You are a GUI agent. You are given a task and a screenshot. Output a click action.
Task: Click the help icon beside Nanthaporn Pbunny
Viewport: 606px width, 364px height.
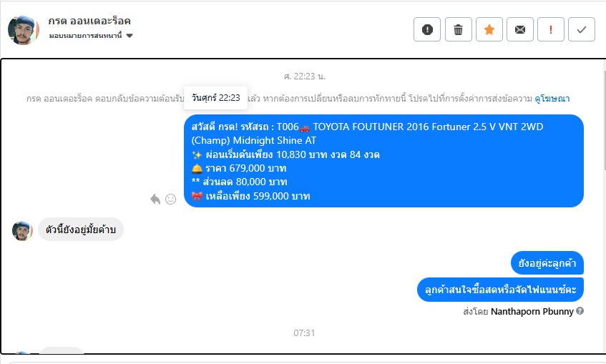(580, 310)
